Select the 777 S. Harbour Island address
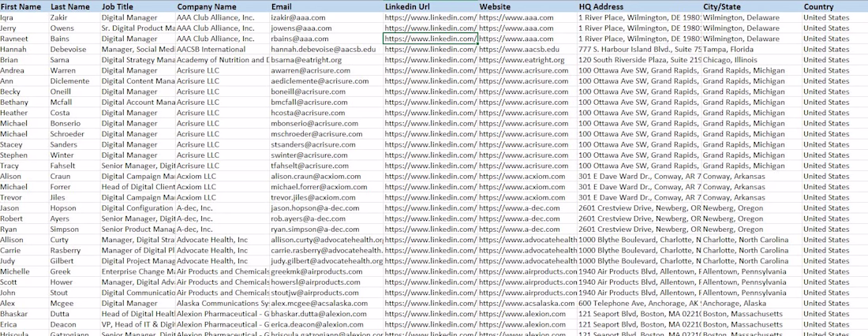 [x=639, y=49]
